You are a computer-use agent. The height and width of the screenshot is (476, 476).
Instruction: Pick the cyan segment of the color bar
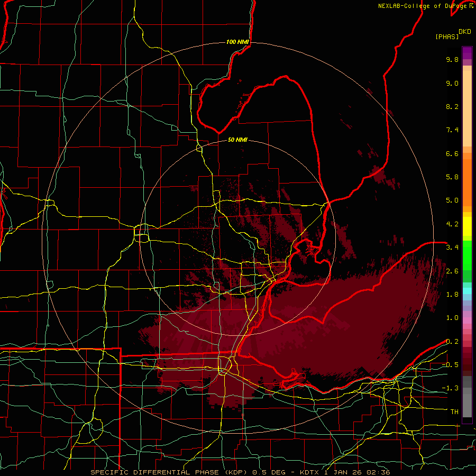tap(467, 291)
